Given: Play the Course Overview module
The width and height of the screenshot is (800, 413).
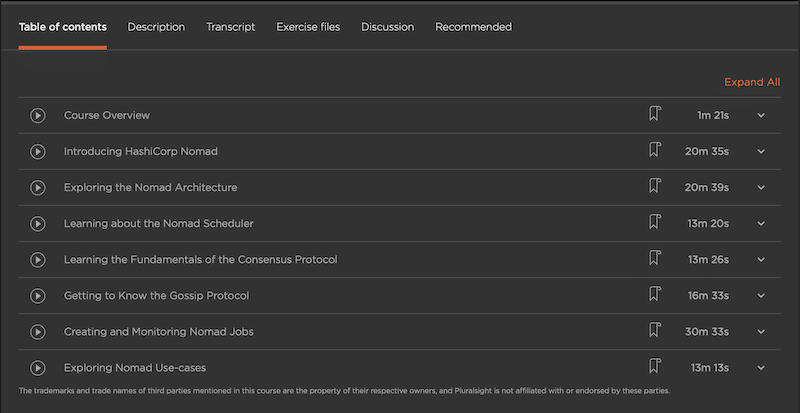Looking at the screenshot, I should tap(38, 115).
